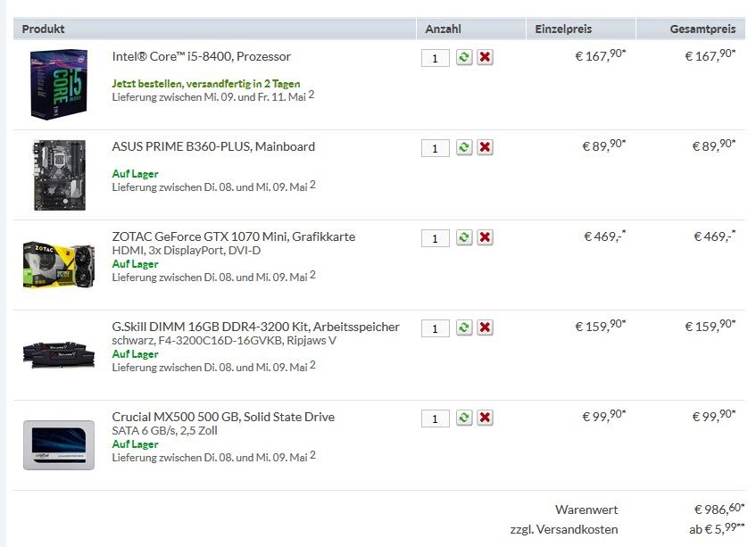This screenshot has width=756, height=547.
Task: Open G.Skill DIMM 16GB DDR4-3200 Kit link
Action: pyautogui.click(x=255, y=327)
